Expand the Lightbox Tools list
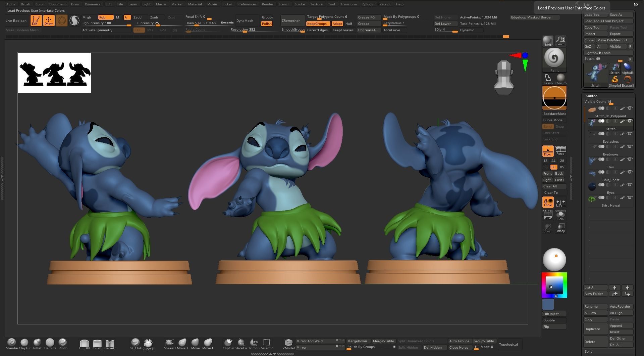644x356 pixels. coord(608,53)
